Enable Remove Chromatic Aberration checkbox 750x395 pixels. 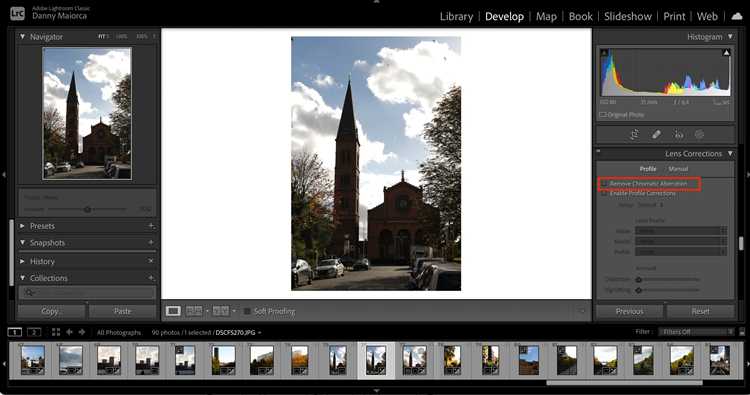click(604, 184)
